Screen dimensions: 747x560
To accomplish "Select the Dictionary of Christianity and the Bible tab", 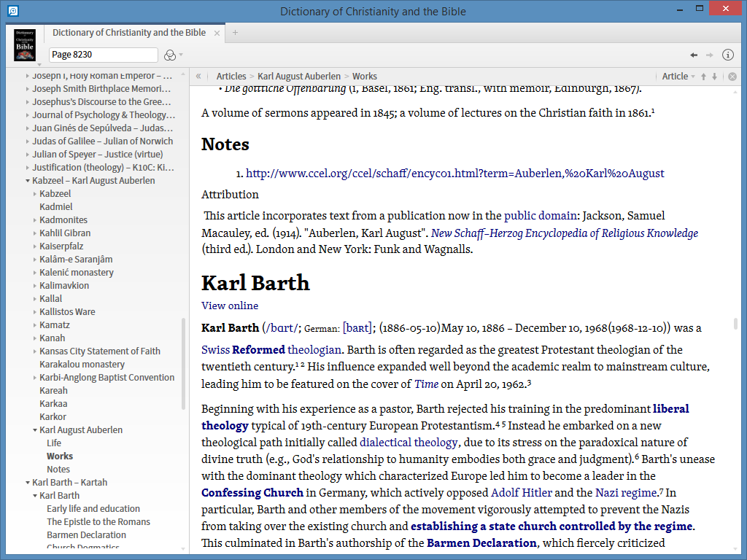I will click(129, 32).
